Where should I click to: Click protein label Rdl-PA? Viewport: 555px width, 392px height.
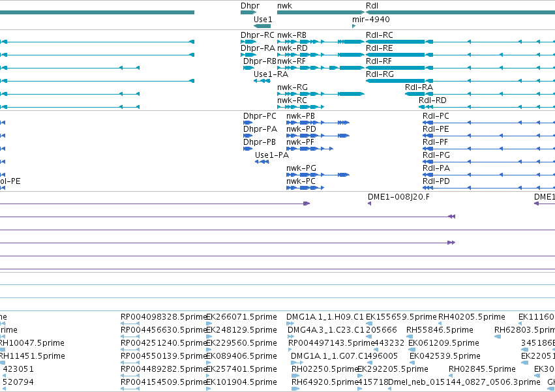tap(436, 168)
